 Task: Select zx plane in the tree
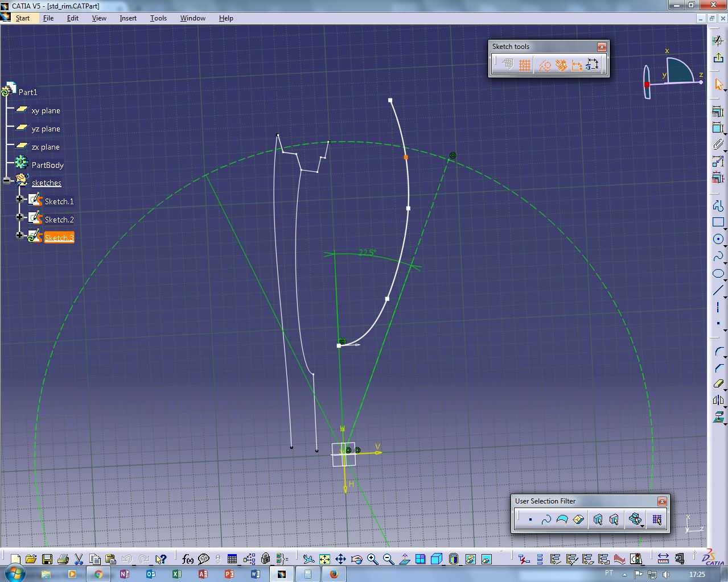point(46,147)
